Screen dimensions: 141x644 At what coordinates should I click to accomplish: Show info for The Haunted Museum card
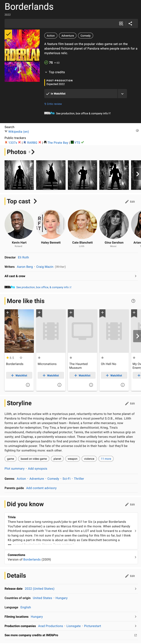pos(91,385)
